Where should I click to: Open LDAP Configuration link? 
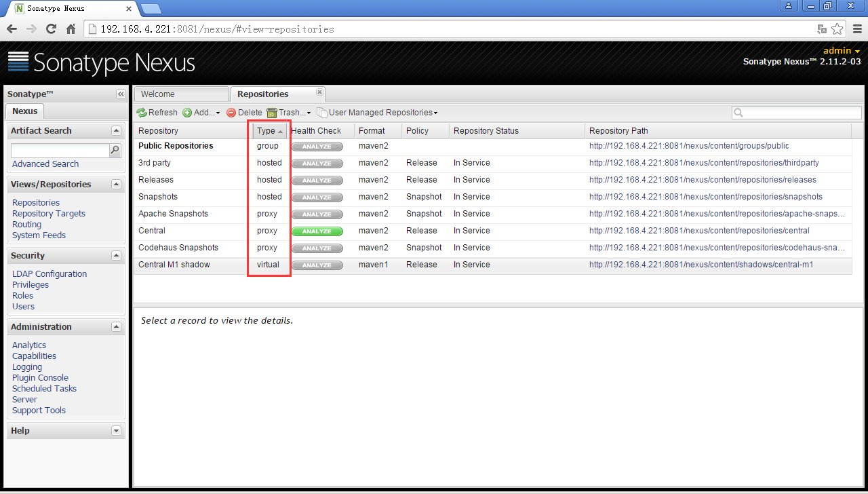50,274
